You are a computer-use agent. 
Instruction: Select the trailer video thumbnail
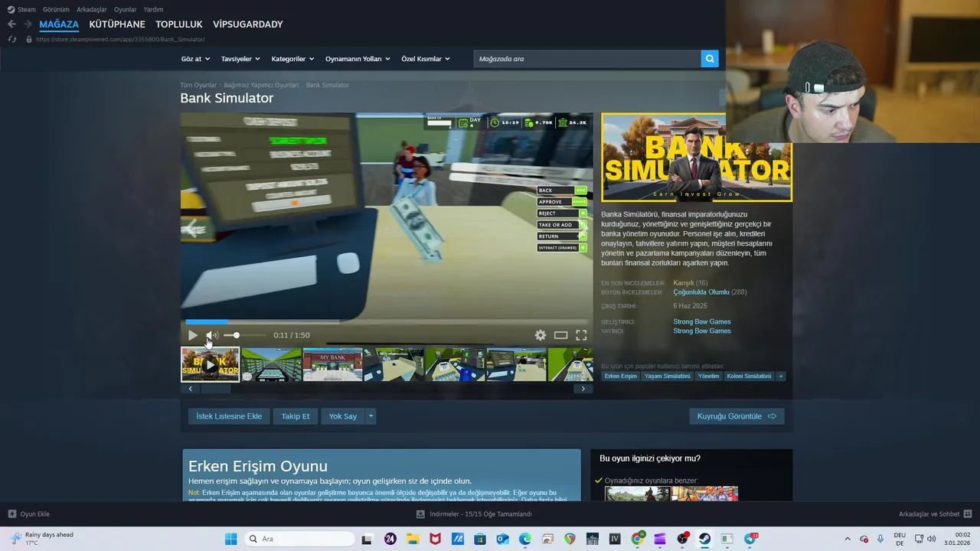[x=210, y=364]
